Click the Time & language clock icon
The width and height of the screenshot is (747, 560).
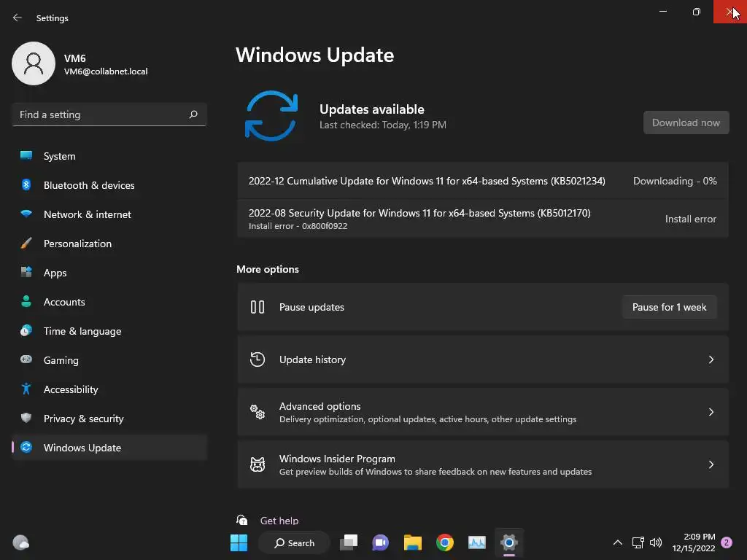(x=26, y=330)
